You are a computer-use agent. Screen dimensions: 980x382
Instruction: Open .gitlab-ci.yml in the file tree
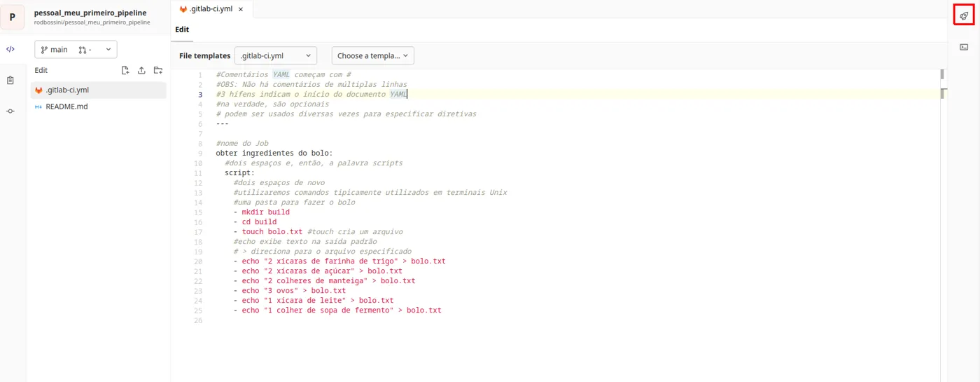point(99,90)
